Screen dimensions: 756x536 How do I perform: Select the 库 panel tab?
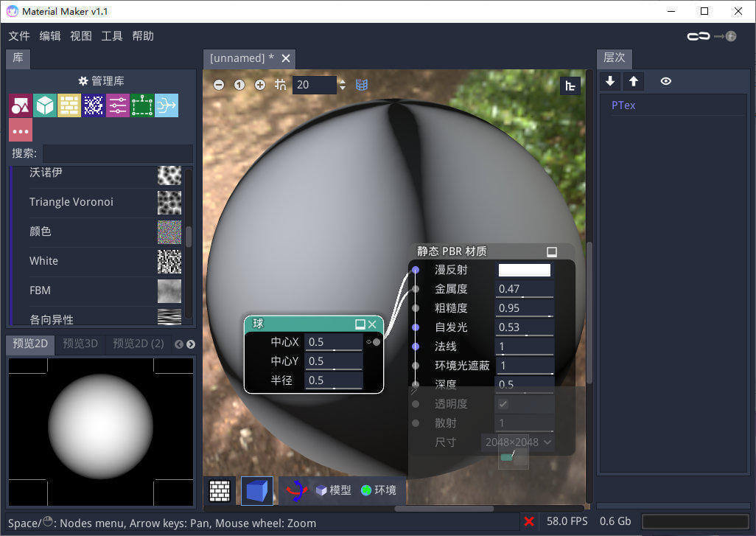click(18, 58)
